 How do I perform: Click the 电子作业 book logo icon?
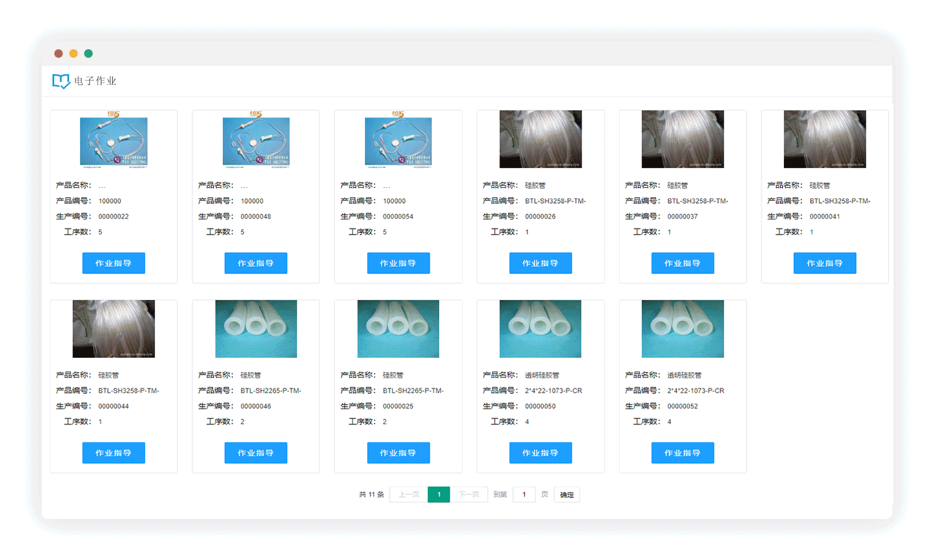pyautogui.click(x=60, y=81)
